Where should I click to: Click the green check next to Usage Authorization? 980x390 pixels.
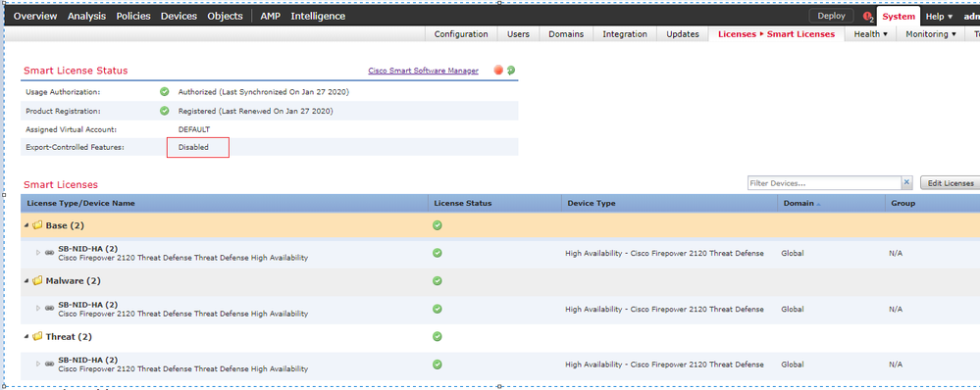[165, 92]
